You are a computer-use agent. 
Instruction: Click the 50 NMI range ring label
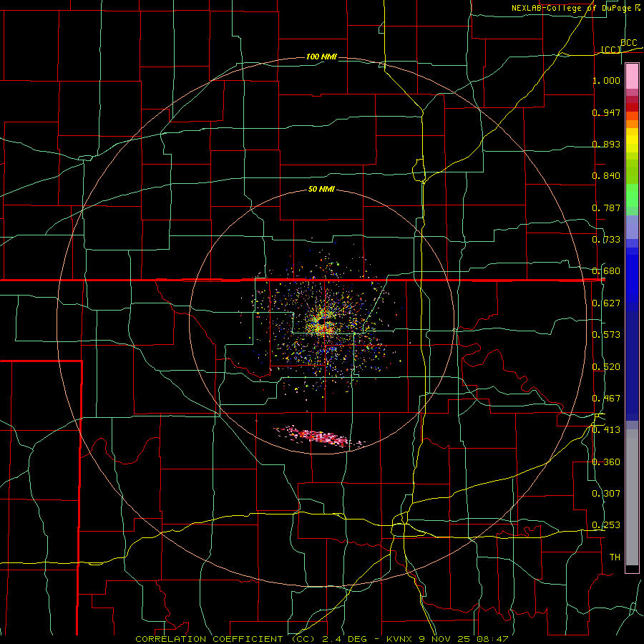[x=321, y=189]
